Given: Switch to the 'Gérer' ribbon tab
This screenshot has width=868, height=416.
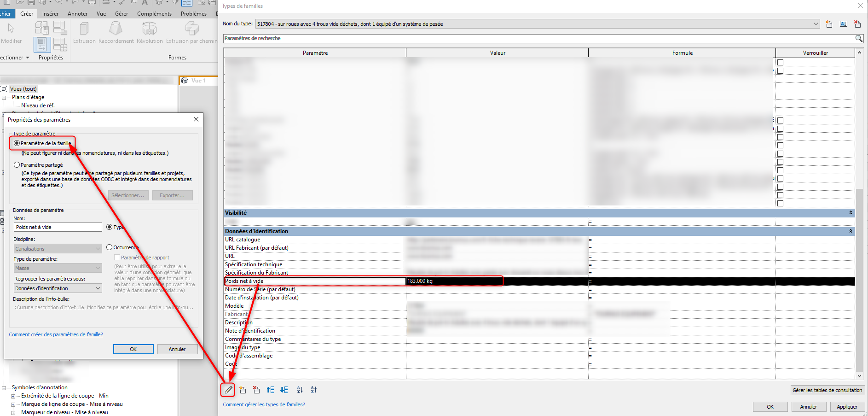Looking at the screenshot, I should point(122,14).
